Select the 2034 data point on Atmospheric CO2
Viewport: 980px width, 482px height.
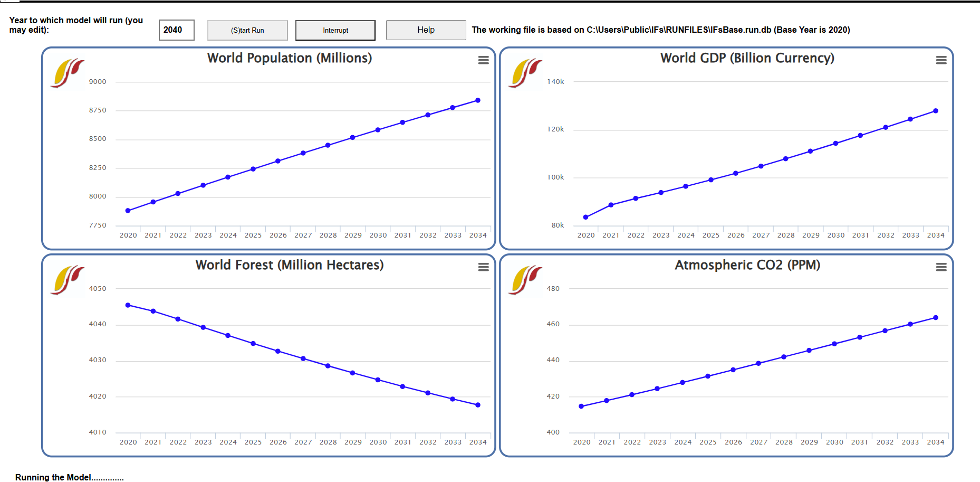click(936, 318)
